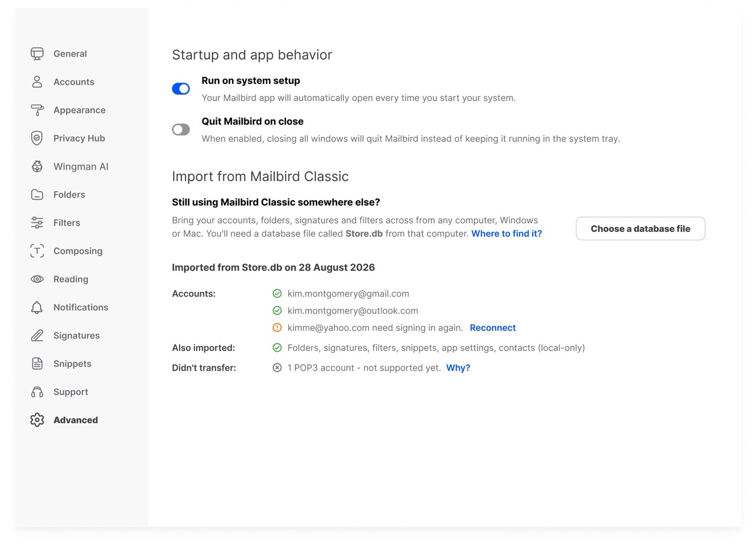Click the Quit Mailbird on close label
756x549 pixels.
tap(253, 122)
